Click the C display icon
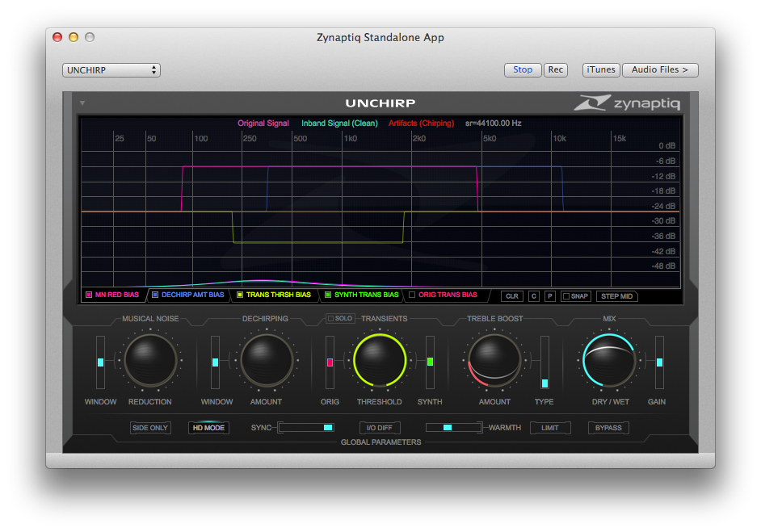 [x=533, y=296]
